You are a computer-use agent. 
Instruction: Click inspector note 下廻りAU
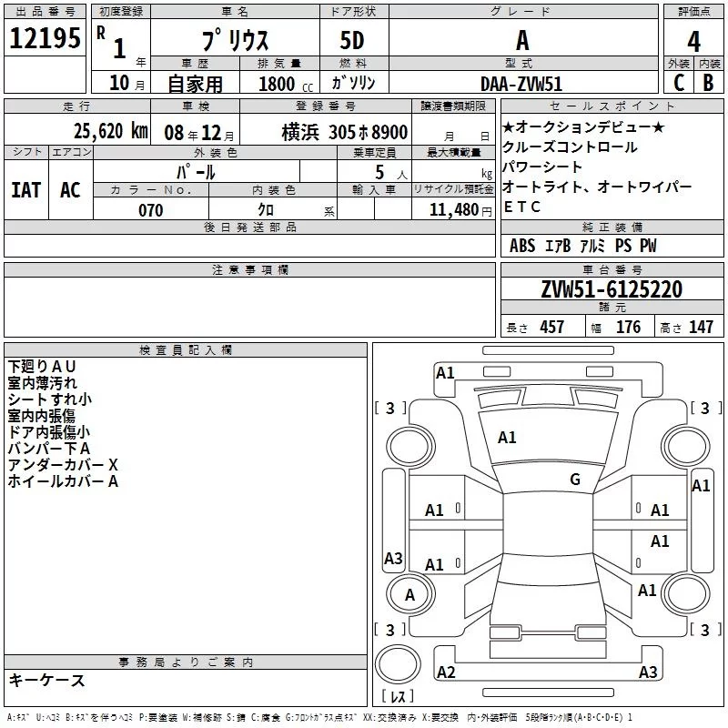42,367
